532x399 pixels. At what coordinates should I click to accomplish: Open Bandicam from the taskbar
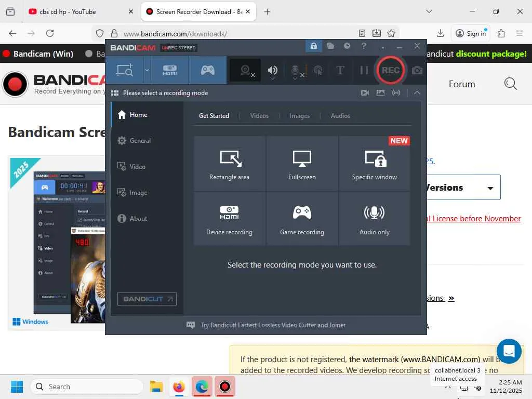pyautogui.click(x=224, y=387)
